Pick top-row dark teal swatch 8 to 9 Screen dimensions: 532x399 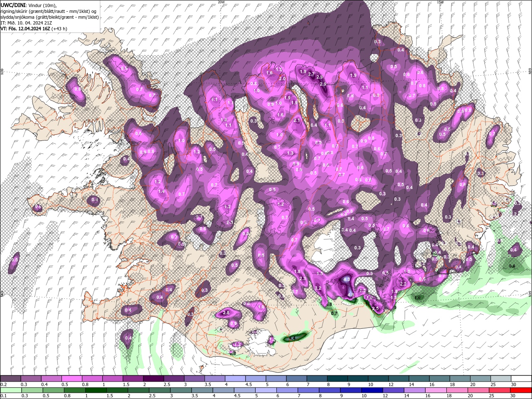[337, 379]
